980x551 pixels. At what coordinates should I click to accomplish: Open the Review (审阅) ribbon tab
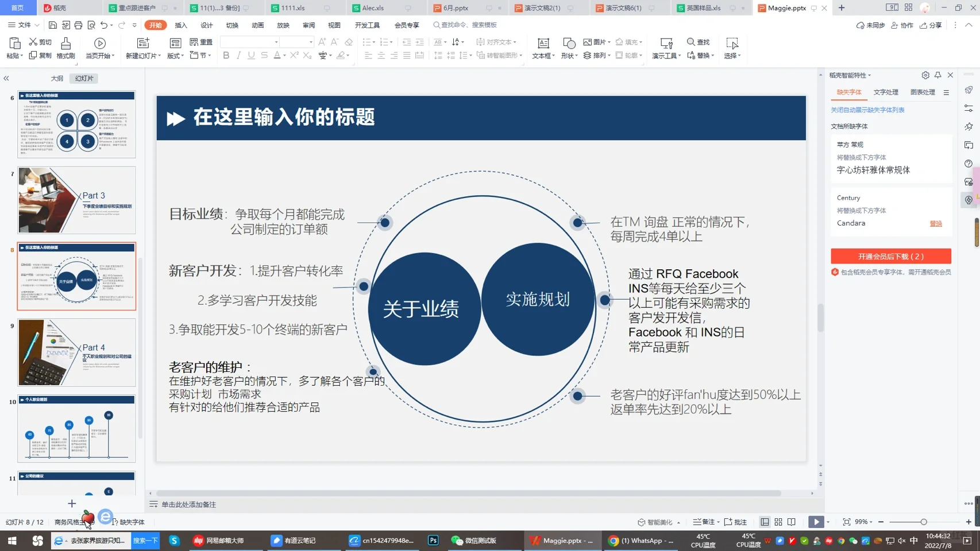[309, 25]
